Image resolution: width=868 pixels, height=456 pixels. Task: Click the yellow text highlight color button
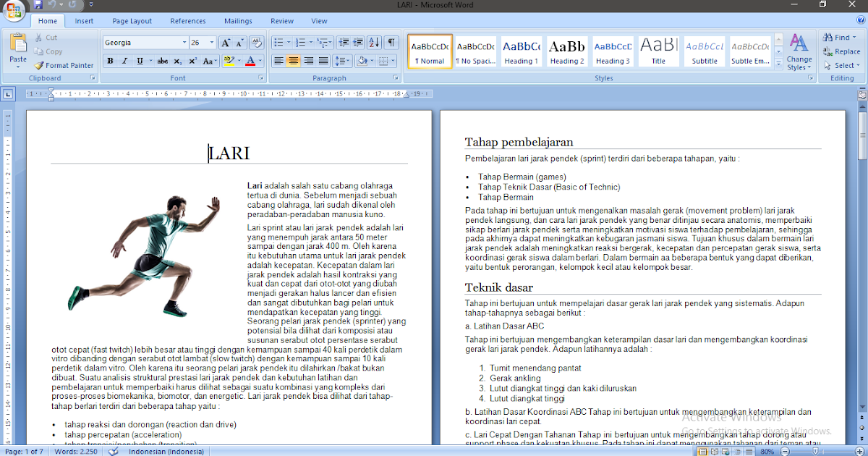click(229, 61)
